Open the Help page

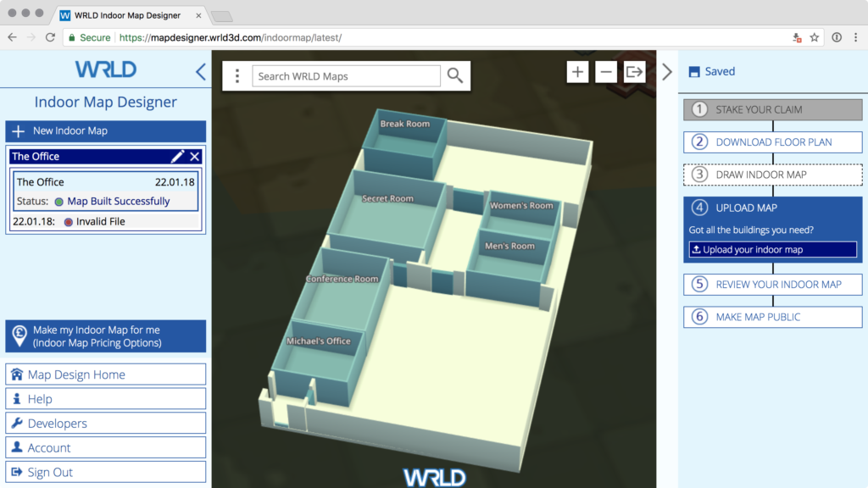click(106, 399)
